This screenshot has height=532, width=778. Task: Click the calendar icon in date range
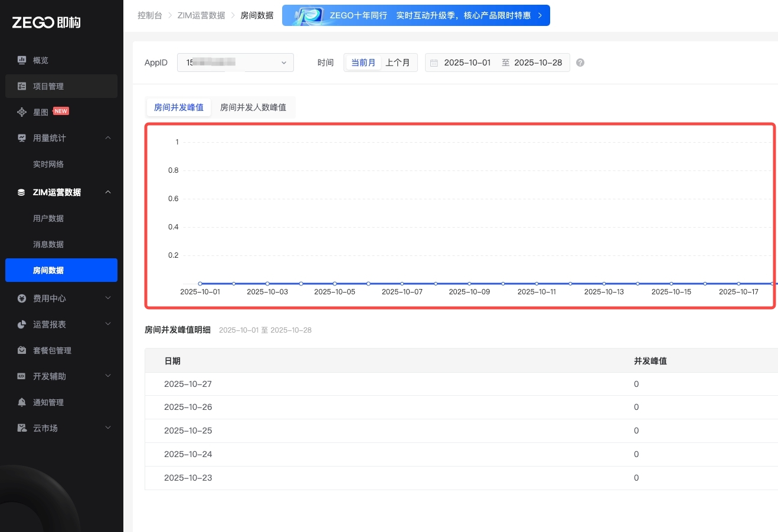pos(434,63)
